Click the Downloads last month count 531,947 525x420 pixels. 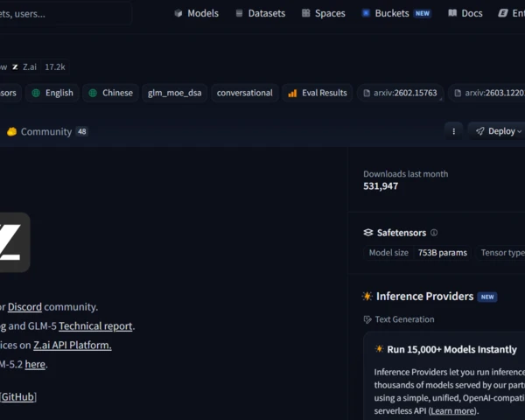pos(381,186)
